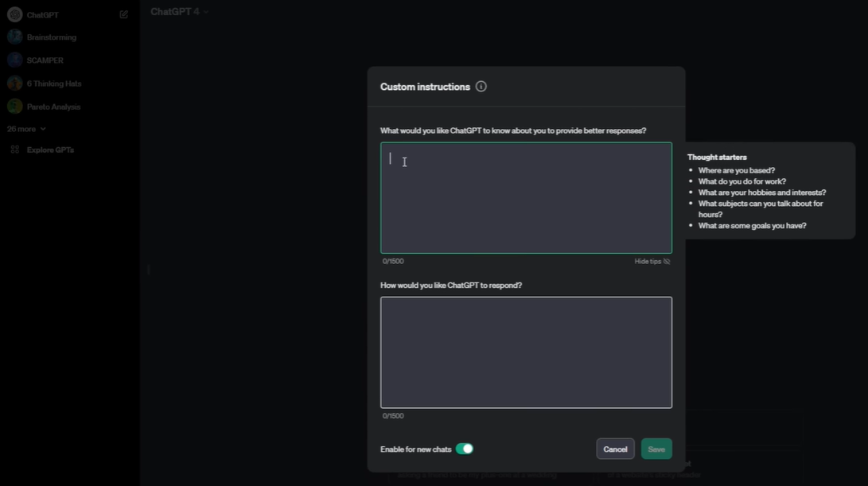This screenshot has width=868, height=486.
Task: Click the 'Where are you based?' tip
Action: (736, 170)
